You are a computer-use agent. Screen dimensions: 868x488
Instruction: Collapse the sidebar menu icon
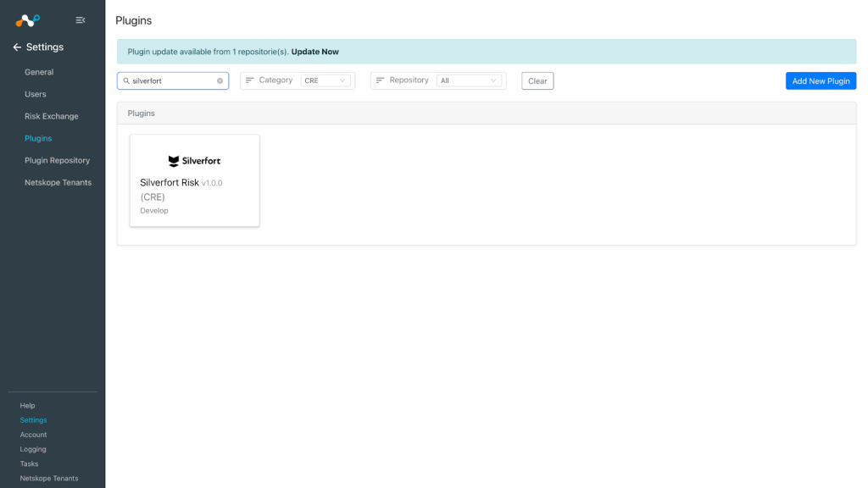click(x=81, y=20)
